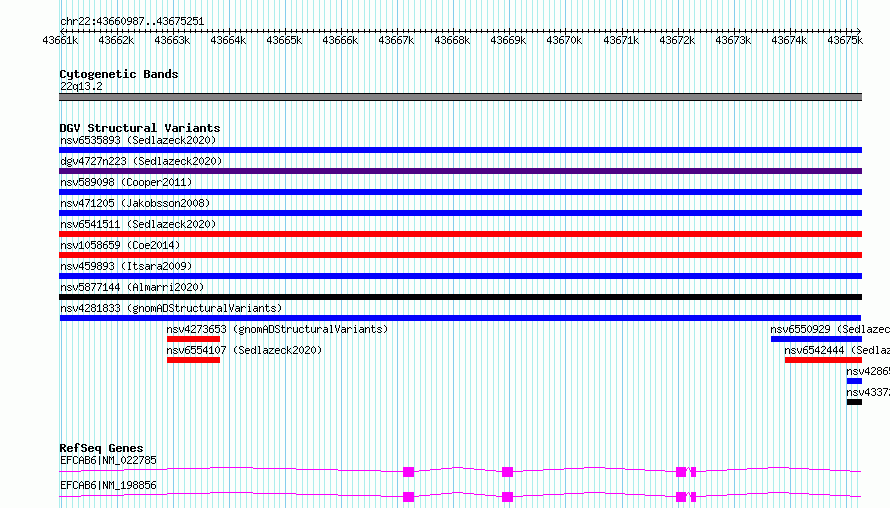
Task: Click the EFCAB6|NM_198856 gene label
Action: click(x=108, y=485)
